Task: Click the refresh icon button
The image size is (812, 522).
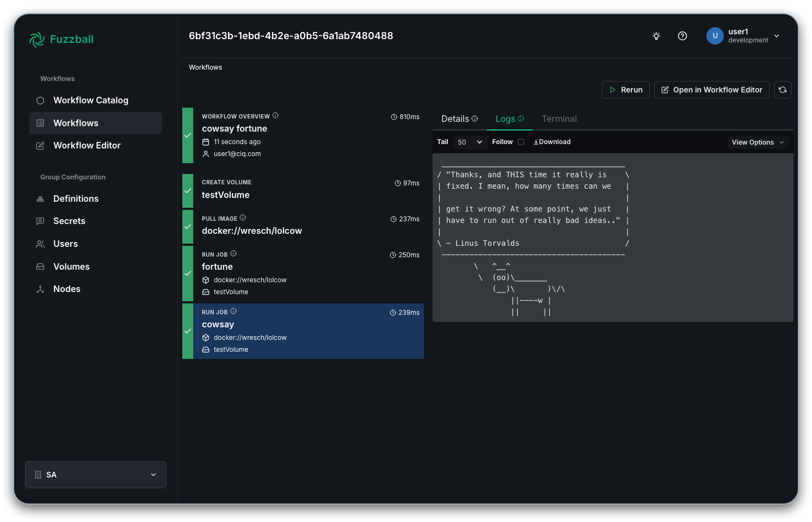Action: pos(783,90)
